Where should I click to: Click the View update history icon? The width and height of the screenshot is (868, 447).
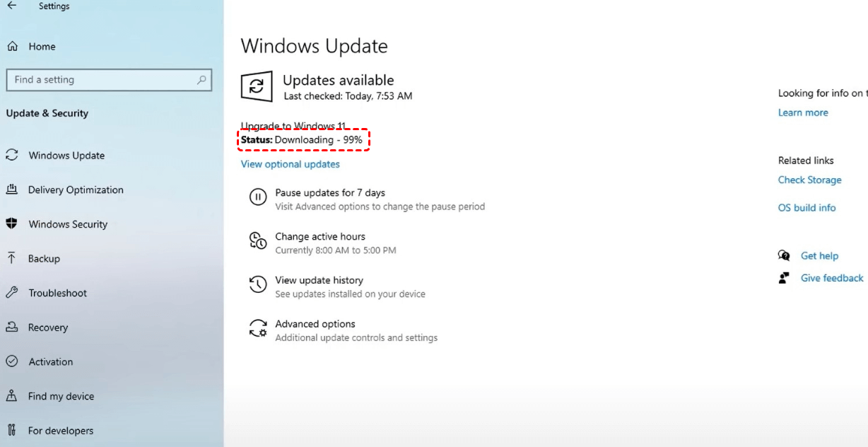tap(258, 285)
